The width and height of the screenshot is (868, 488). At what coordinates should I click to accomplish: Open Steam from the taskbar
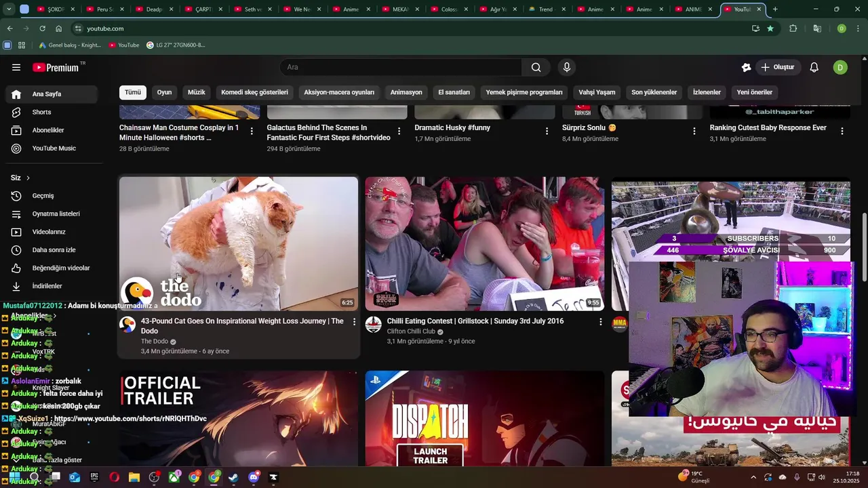[234, 477]
